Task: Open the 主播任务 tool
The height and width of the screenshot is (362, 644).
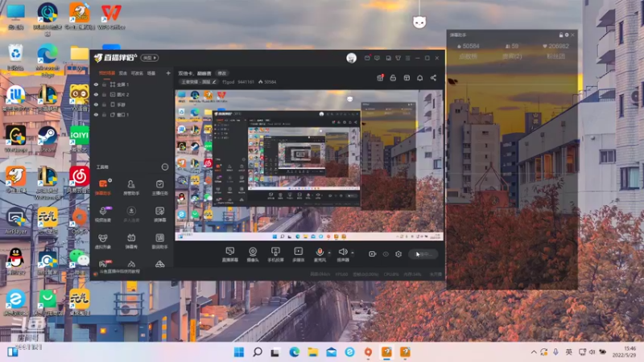Action: (159, 187)
